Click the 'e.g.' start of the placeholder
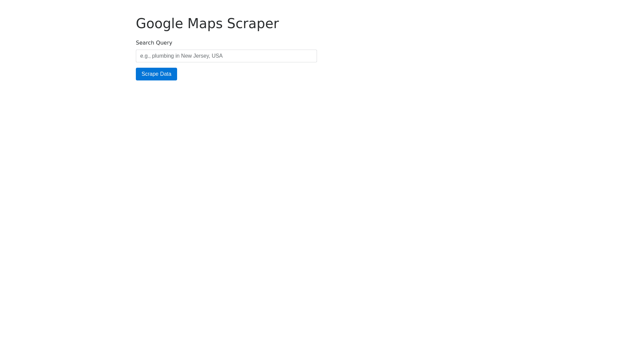 click(x=145, y=56)
